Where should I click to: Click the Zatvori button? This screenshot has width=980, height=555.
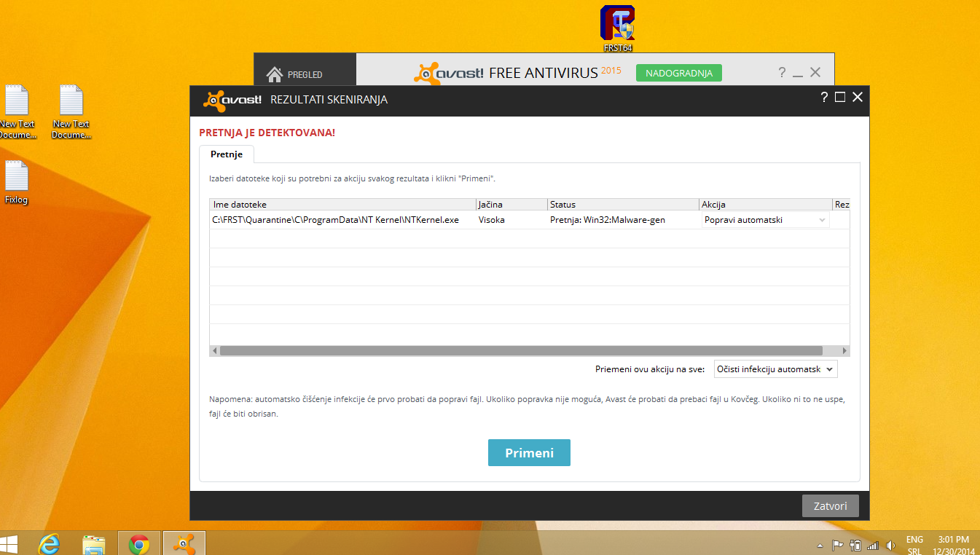pyautogui.click(x=831, y=505)
